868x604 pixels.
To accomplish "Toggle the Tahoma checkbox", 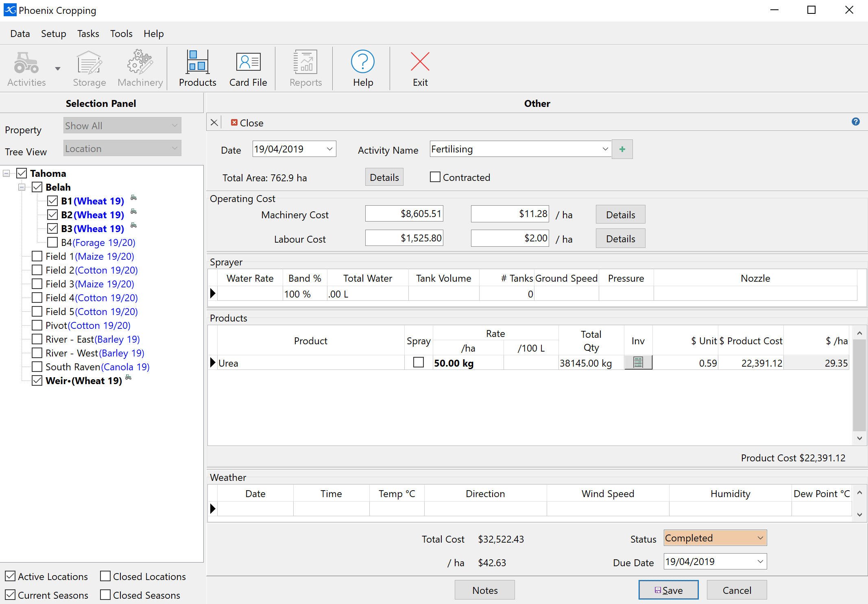I will tap(22, 174).
